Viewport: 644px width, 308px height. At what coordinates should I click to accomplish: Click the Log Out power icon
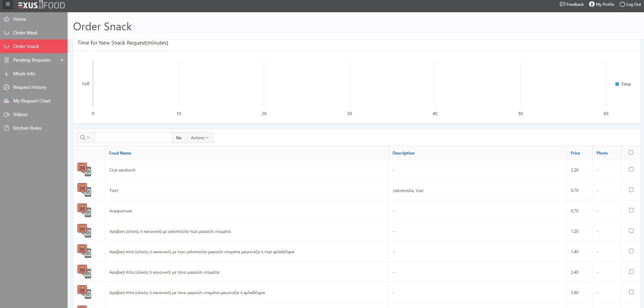click(622, 4)
